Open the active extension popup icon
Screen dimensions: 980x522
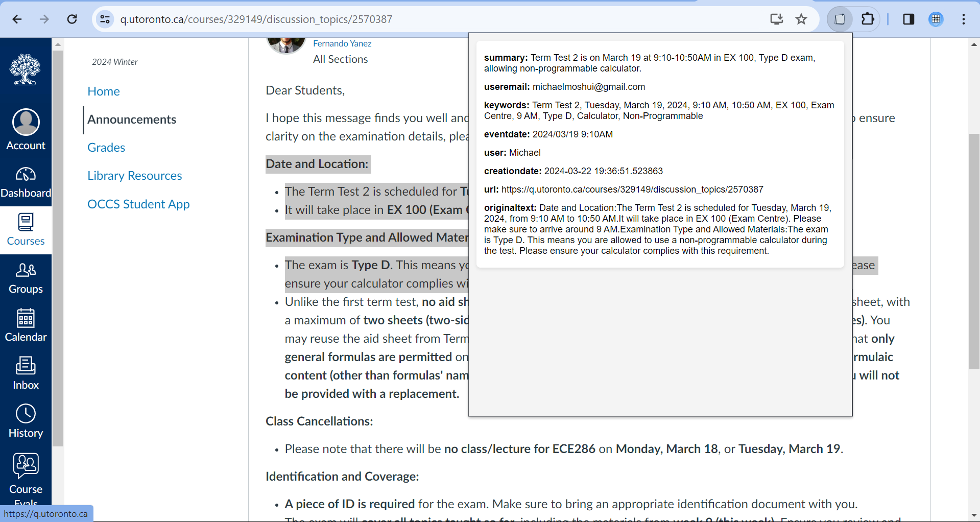[840, 19]
